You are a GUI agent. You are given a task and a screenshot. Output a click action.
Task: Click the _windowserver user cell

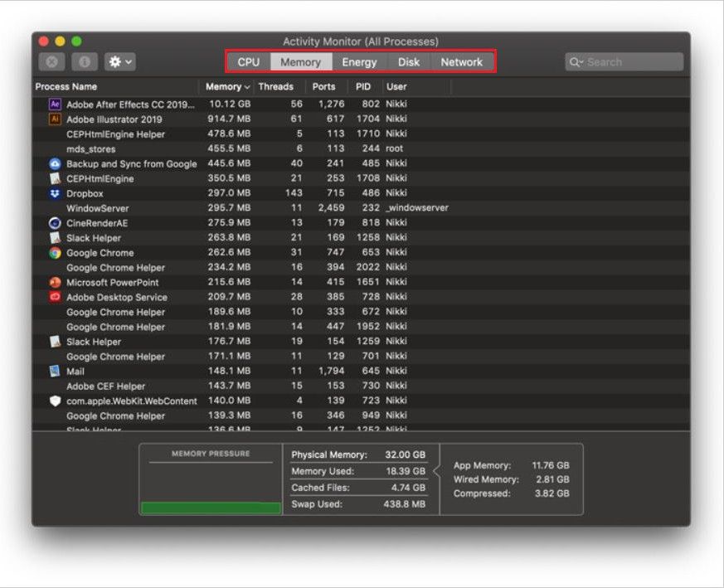tap(417, 208)
